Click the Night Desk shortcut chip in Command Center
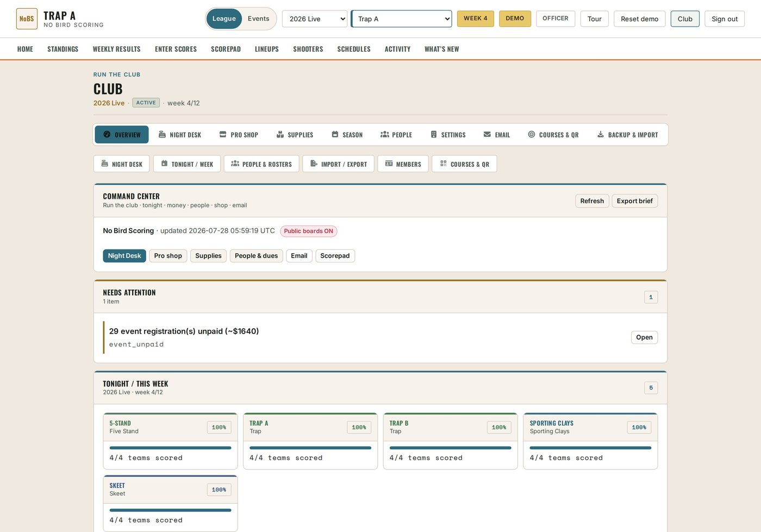 [124, 256]
